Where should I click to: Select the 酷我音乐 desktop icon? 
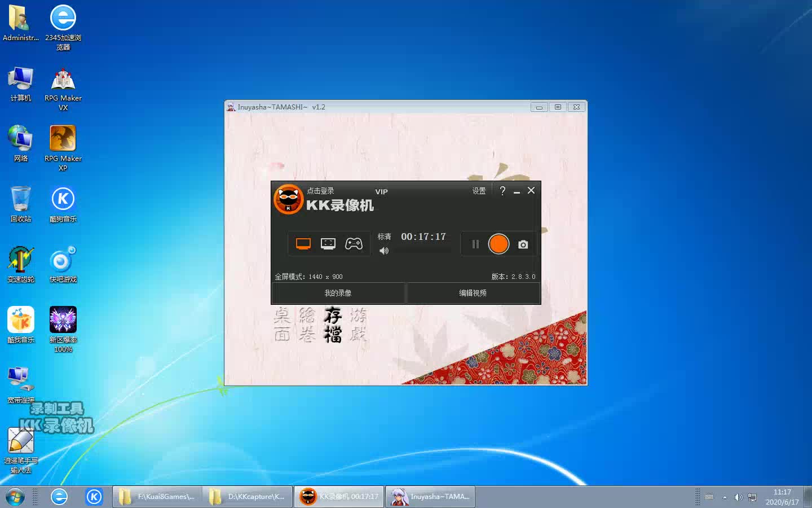pyautogui.click(x=21, y=325)
